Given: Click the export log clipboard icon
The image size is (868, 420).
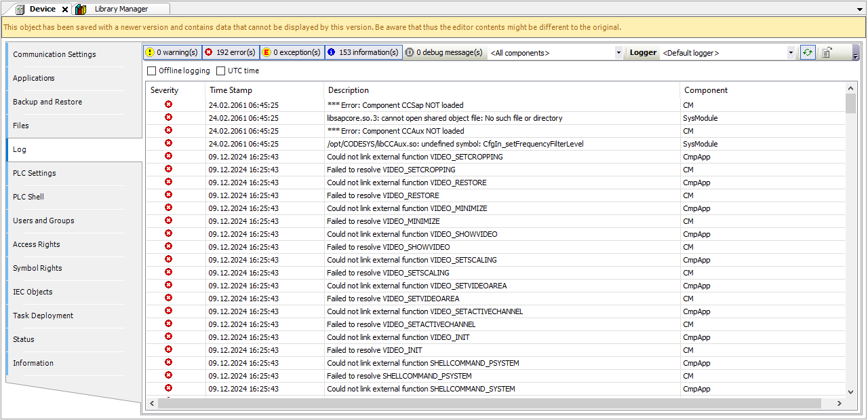Looking at the screenshot, I should 827,52.
